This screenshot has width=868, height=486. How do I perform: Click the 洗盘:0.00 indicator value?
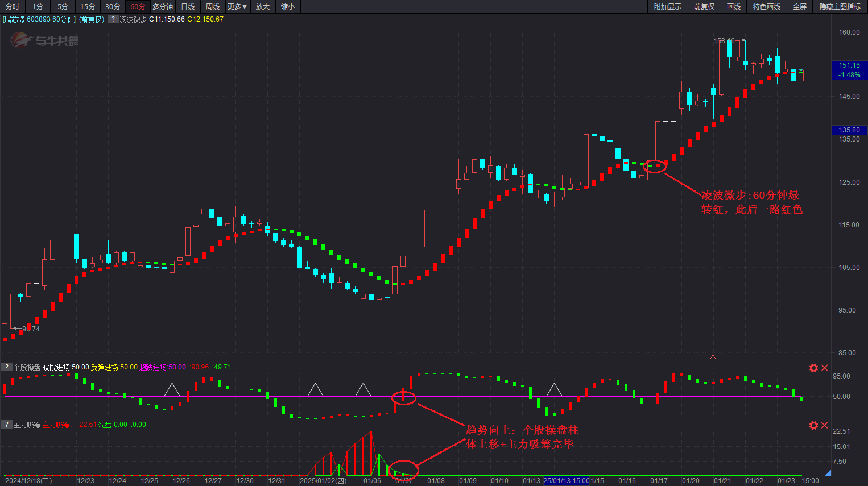pyautogui.click(x=113, y=425)
